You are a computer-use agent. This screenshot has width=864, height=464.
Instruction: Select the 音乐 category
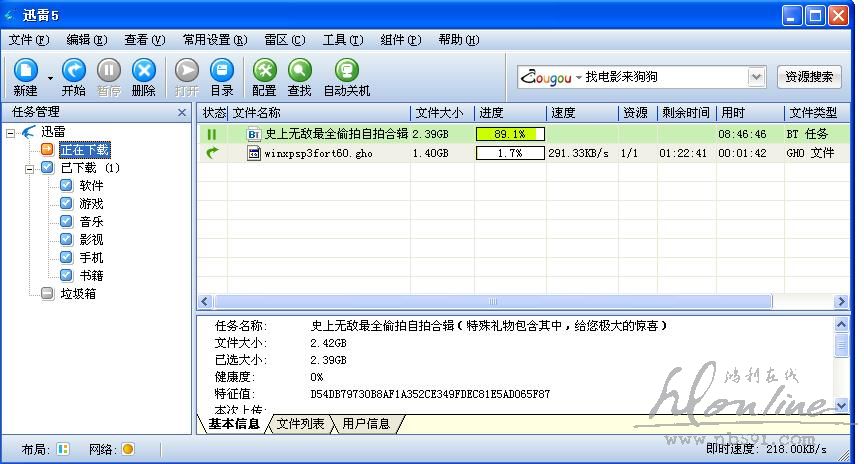(x=91, y=222)
